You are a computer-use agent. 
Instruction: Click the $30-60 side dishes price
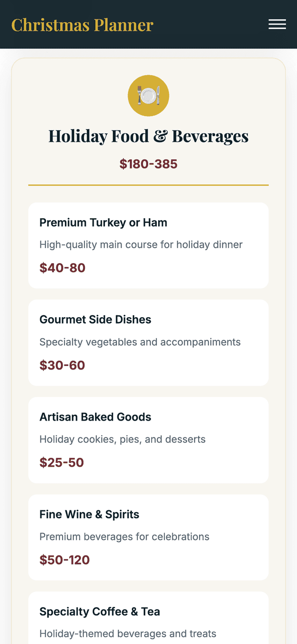click(x=62, y=365)
